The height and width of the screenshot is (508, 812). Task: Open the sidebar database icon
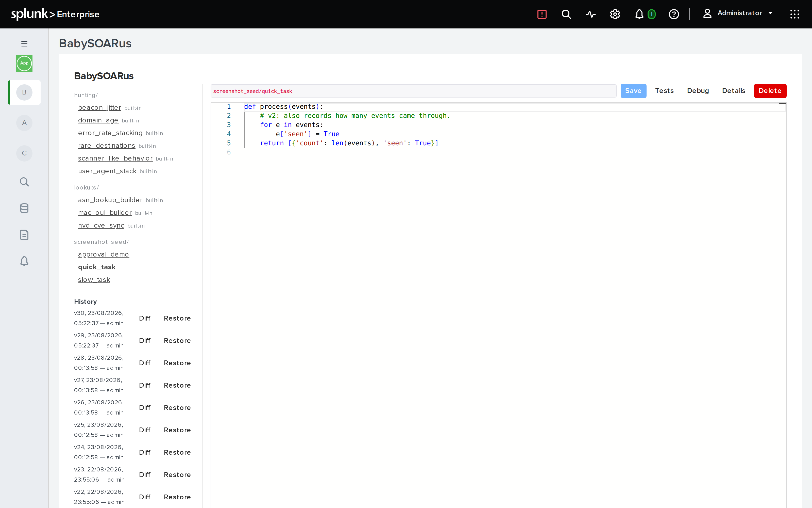[x=24, y=208]
